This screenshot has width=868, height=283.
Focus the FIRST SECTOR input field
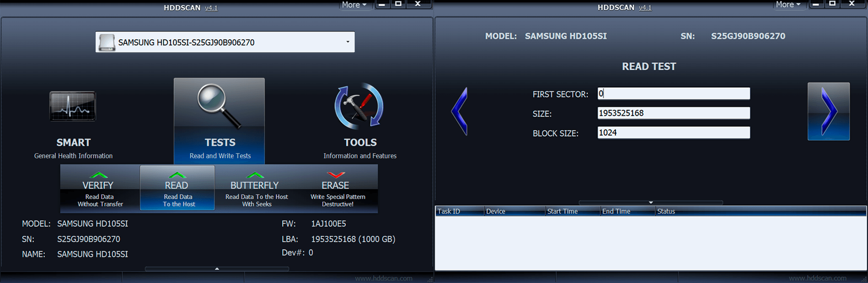(x=674, y=93)
